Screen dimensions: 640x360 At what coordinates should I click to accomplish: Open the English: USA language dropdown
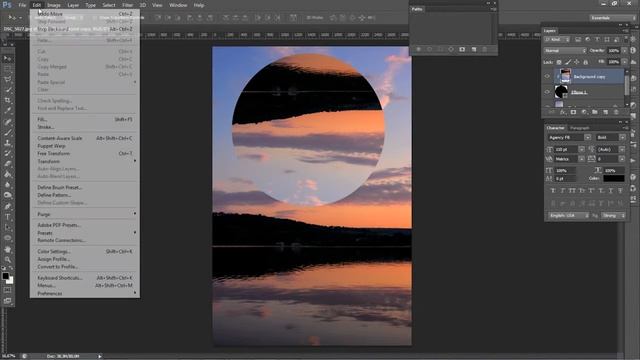569,216
